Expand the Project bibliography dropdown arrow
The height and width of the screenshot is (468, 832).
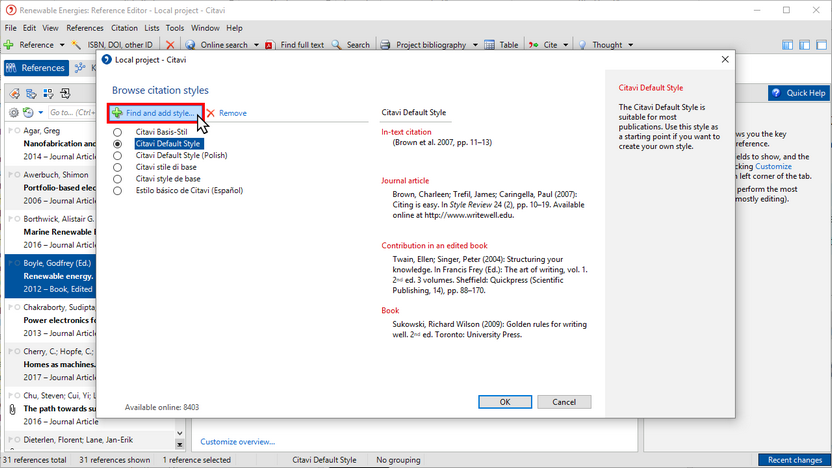(475, 45)
